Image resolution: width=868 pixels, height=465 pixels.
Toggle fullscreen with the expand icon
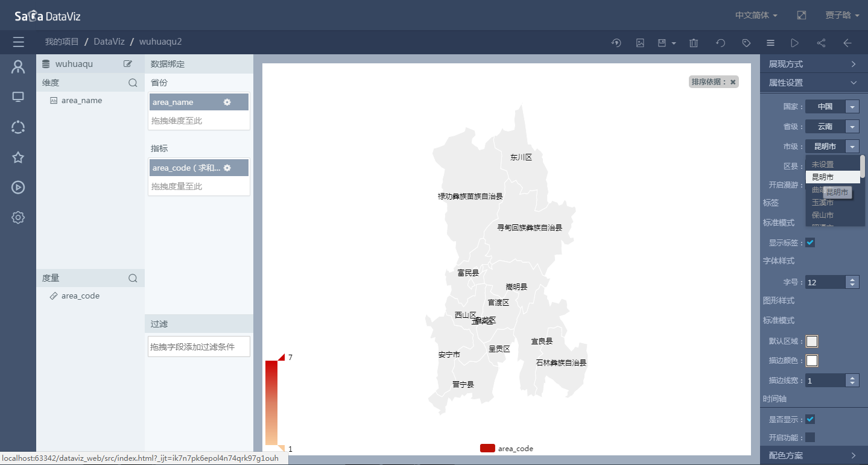[x=802, y=15]
